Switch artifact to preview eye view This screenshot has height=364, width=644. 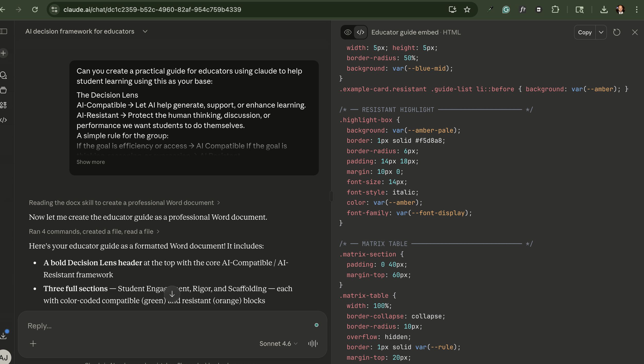pos(348,32)
